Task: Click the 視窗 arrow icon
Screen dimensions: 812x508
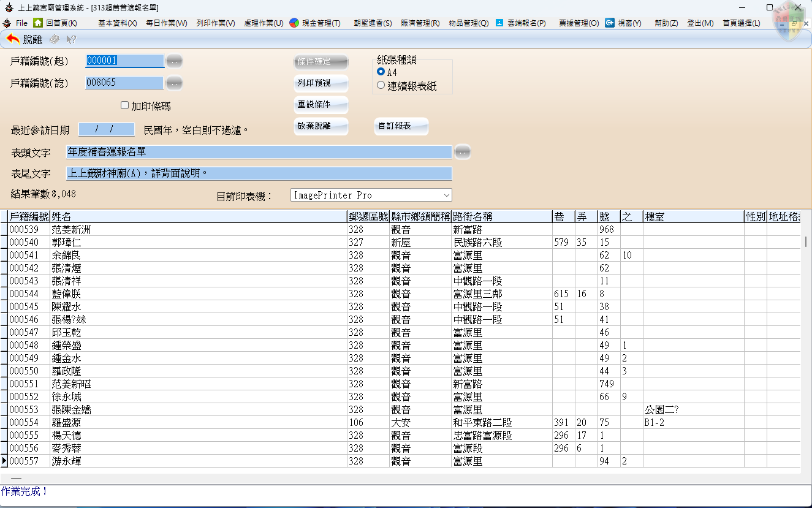Action: coord(610,23)
